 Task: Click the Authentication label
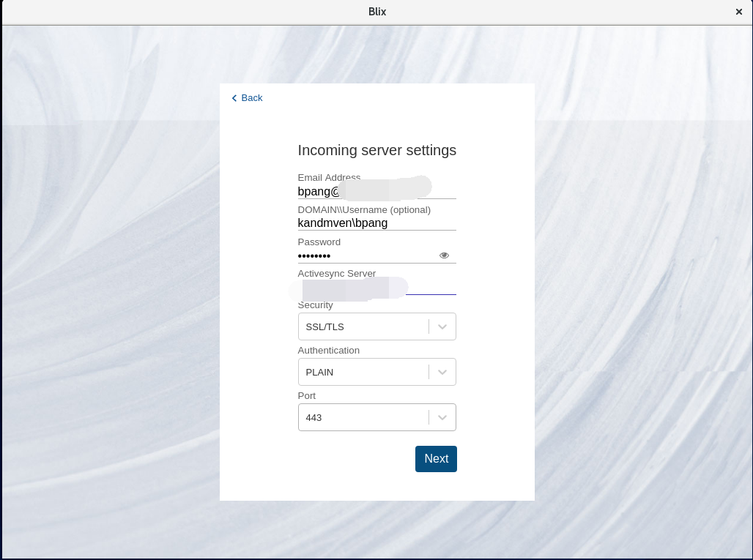pyautogui.click(x=328, y=351)
